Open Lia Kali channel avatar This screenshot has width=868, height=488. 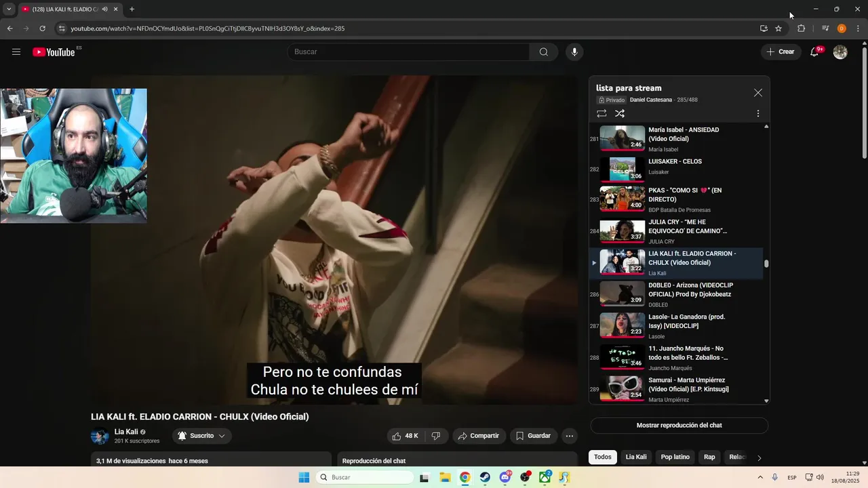(x=100, y=436)
